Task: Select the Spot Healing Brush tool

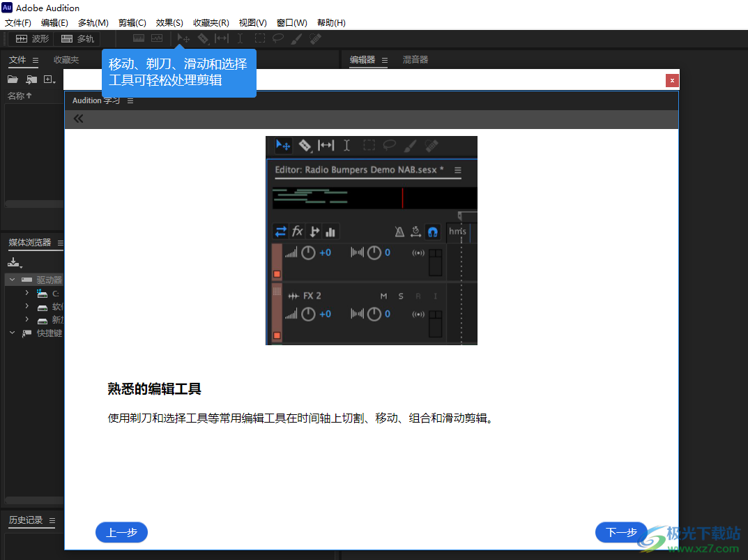Action: [314, 38]
